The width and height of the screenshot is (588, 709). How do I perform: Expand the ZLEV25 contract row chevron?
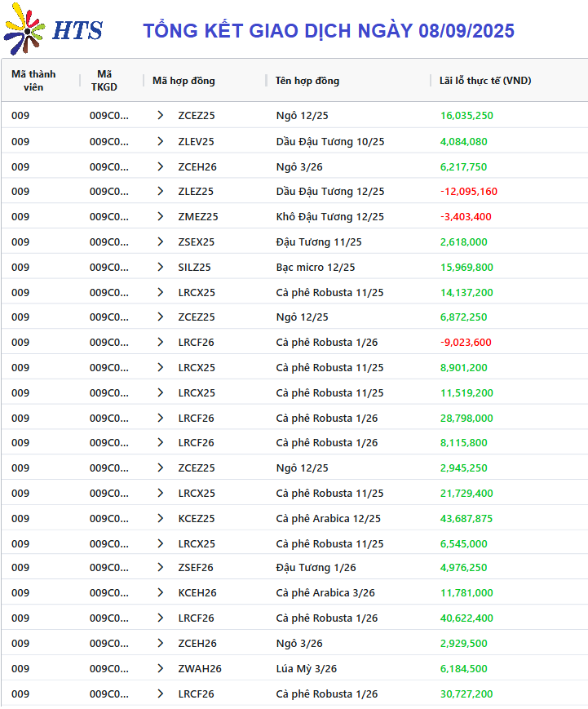(x=161, y=141)
